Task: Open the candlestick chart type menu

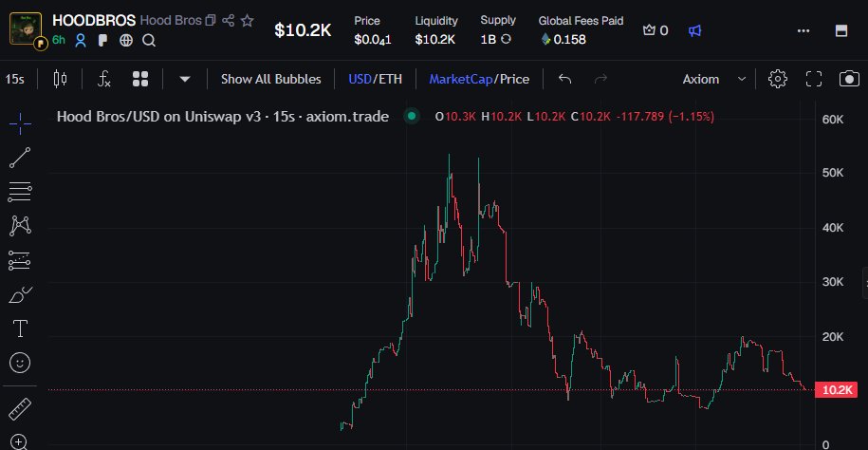Action: pyautogui.click(x=60, y=79)
